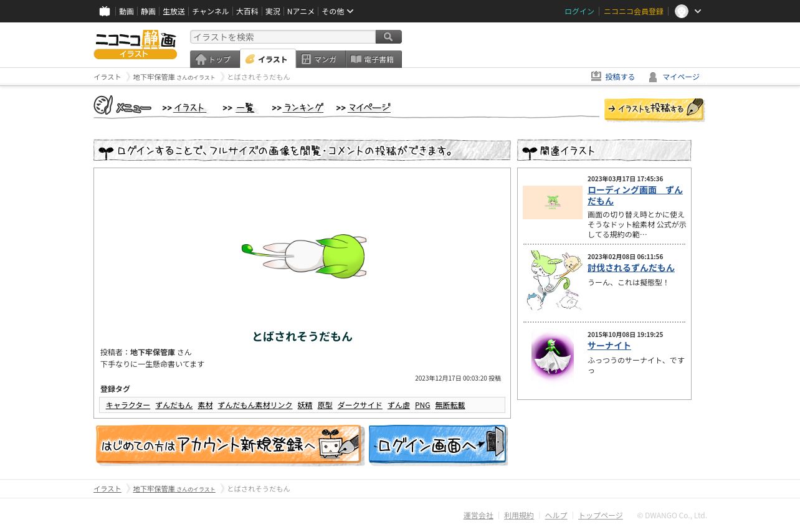
Task: Open サーナイト related thumbnail
Action: coord(553,356)
